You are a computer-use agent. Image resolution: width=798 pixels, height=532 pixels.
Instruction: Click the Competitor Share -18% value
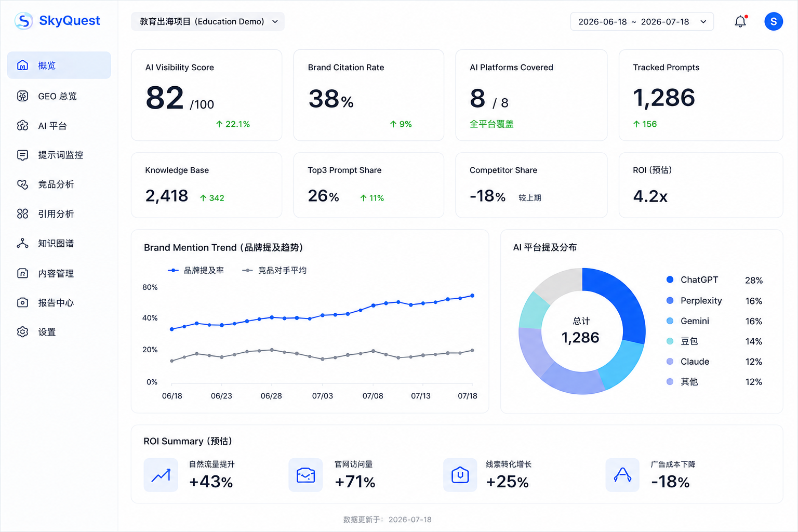487,196
